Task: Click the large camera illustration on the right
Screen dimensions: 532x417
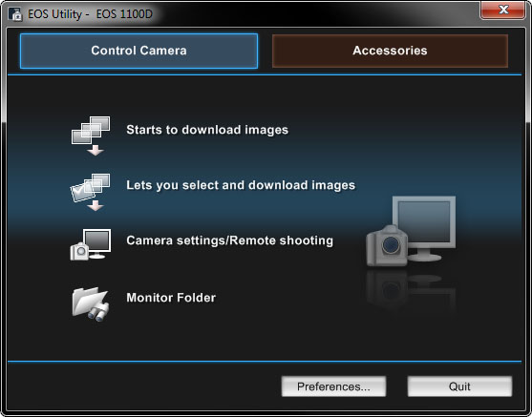Action: pyautogui.click(x=387, y=245)
